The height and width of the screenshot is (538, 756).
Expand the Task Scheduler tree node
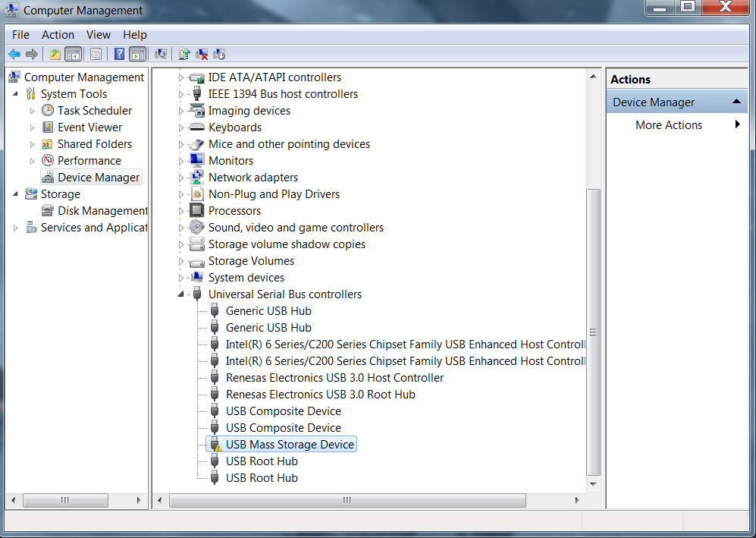(32, 111)
